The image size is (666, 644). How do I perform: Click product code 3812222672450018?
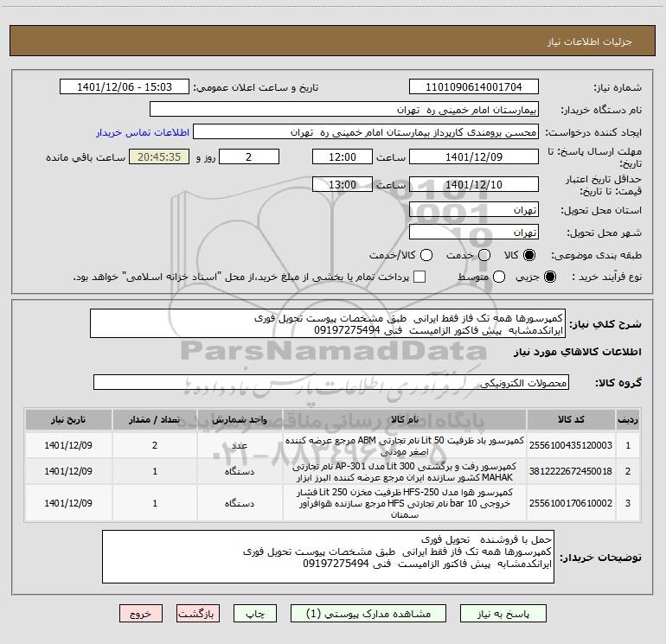[571, 471]
